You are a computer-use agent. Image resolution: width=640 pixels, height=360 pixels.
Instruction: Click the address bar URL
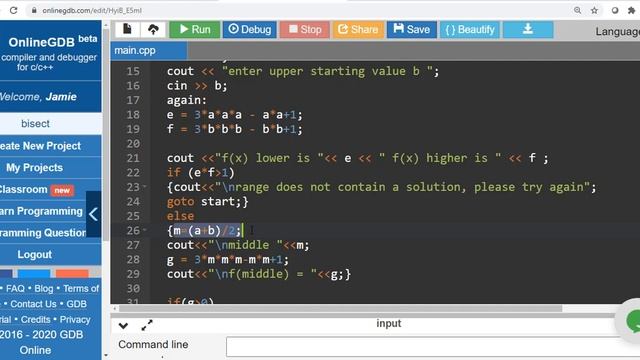pos(92,11)
